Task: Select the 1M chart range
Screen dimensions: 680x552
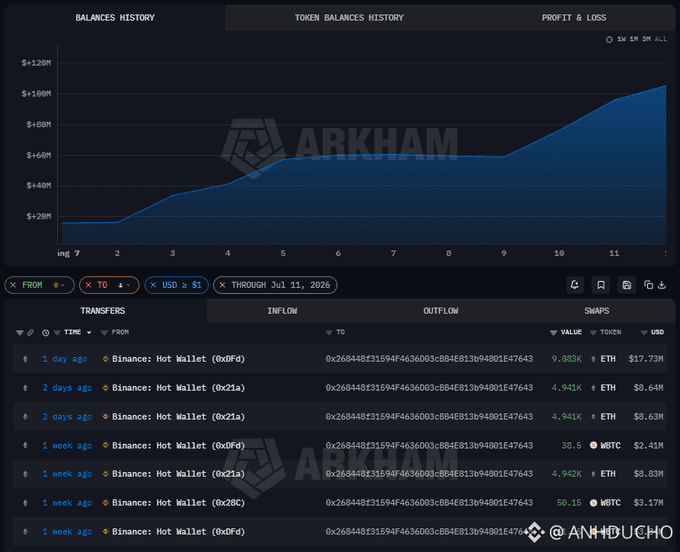Action: tap(634, 39)
